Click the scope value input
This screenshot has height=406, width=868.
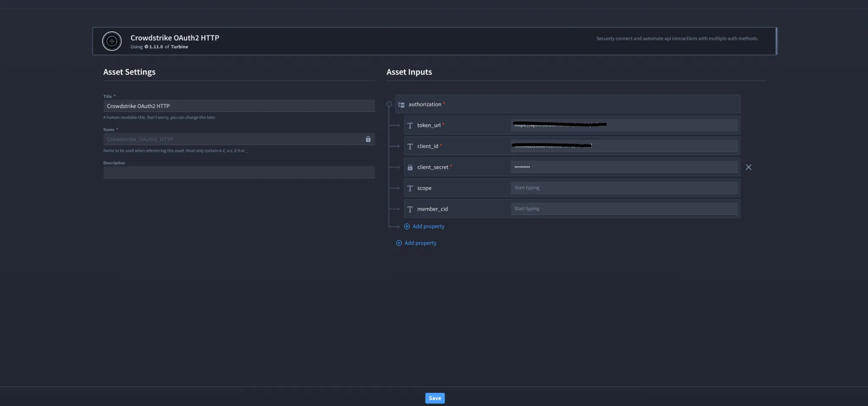[x=624, y=188]
